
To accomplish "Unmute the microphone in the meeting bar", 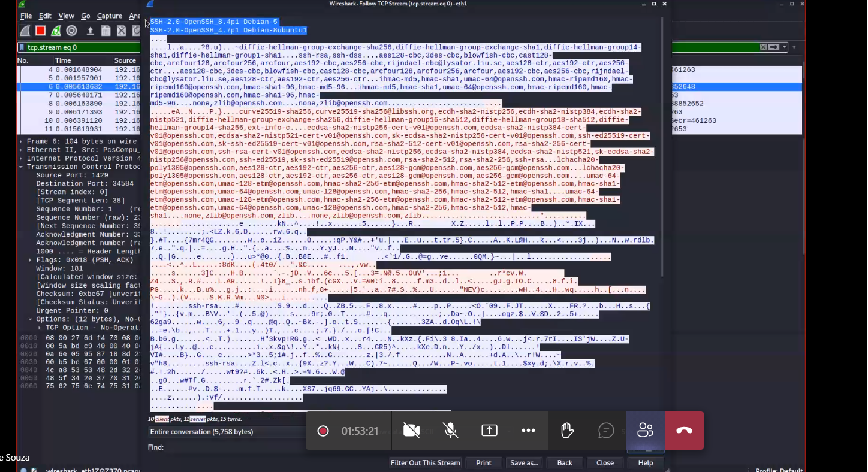I will (x=450, y=430).
